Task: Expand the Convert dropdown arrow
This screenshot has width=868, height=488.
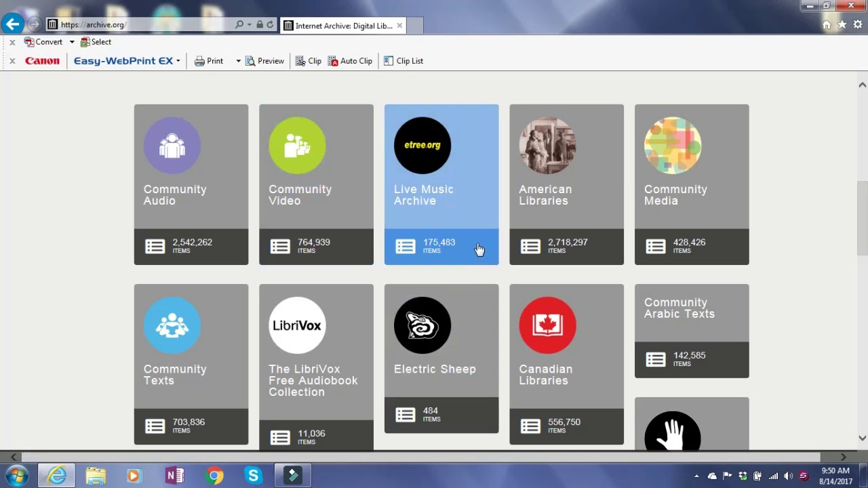Action: [72, 42]
